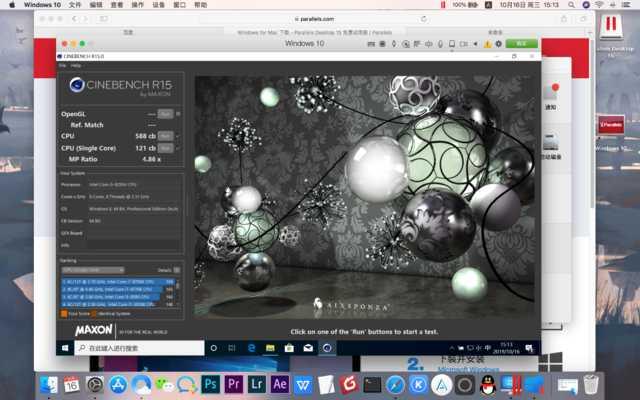Viewport: 640px width, 400px height.
Task: Click Cinebench icon in Windows taskbar
Action: [x=327, y=348]
